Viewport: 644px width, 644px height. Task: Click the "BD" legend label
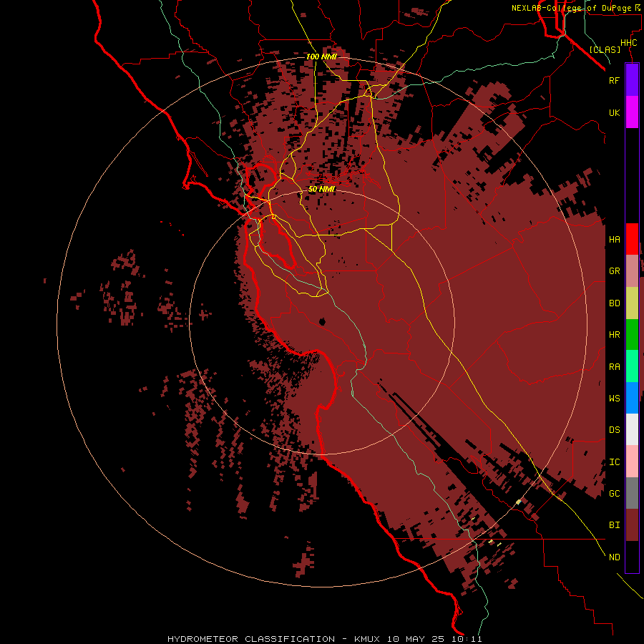pos(614,303)
